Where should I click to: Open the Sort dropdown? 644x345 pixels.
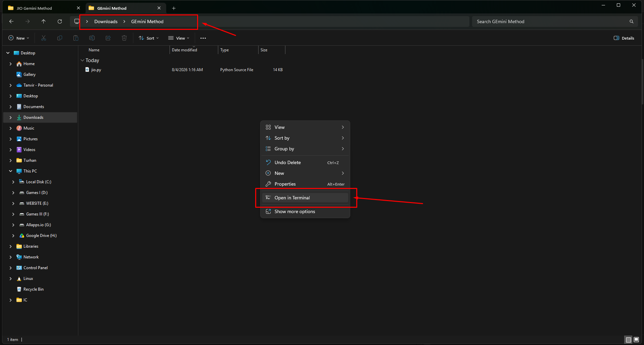pyautogui.click(x=149, y=38)
